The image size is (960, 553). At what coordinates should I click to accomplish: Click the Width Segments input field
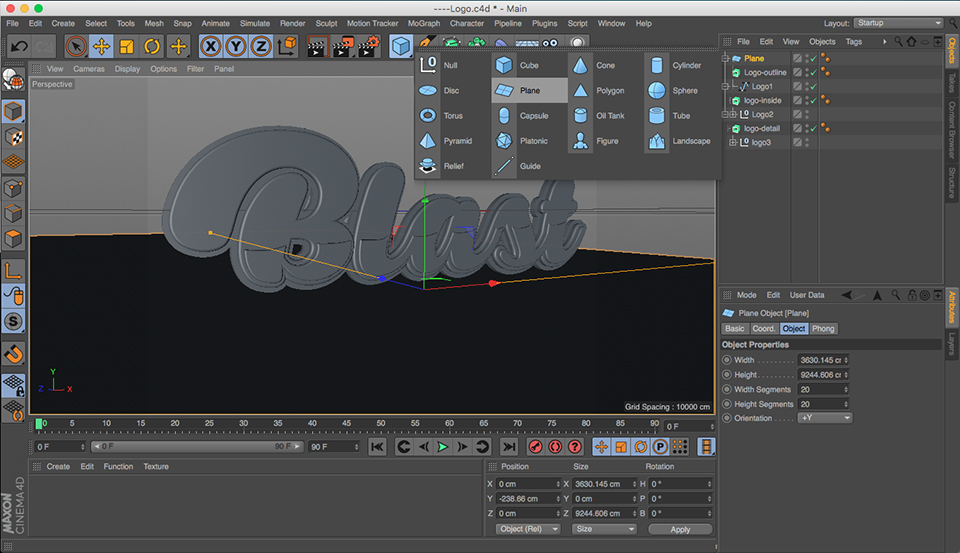click(823, 389)
